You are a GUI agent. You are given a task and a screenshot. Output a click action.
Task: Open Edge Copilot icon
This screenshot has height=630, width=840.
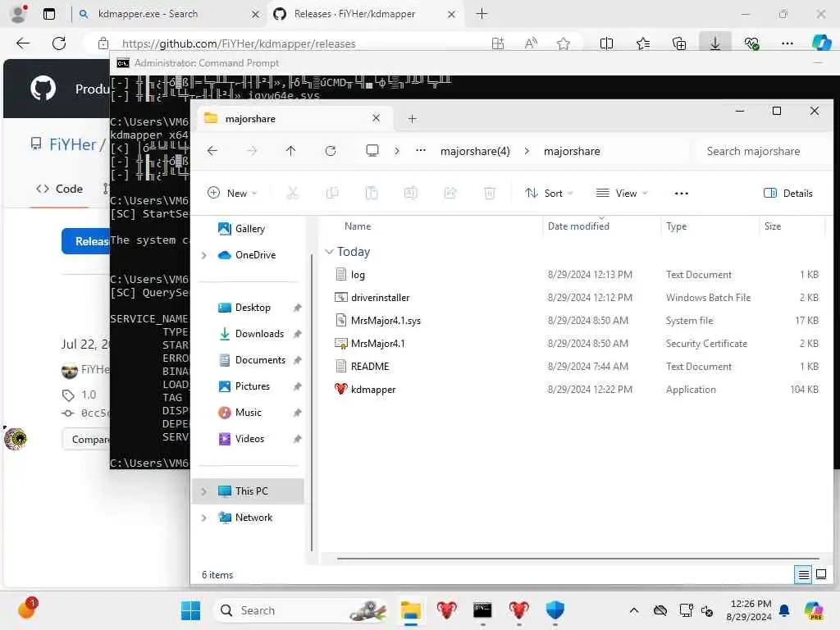[820, 43]
